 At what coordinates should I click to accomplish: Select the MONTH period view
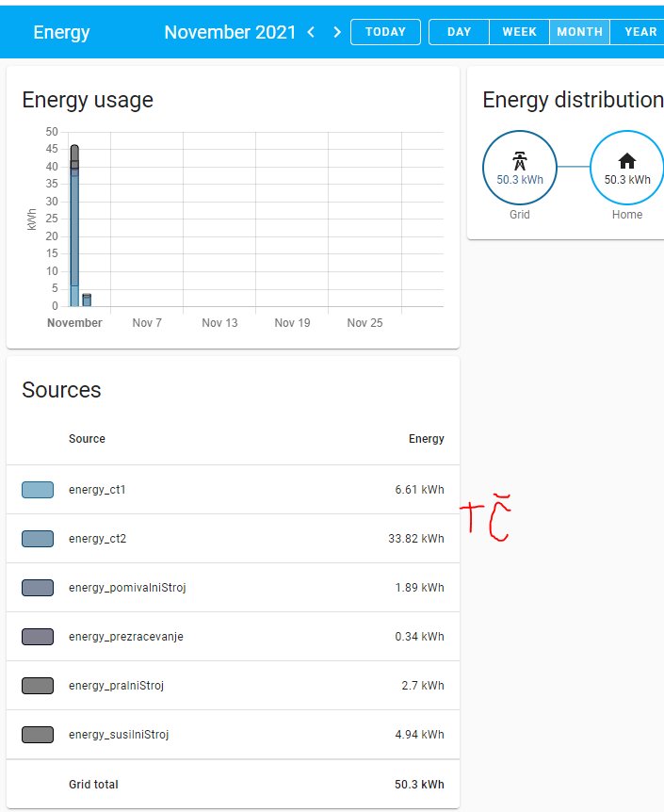(579, 32)
